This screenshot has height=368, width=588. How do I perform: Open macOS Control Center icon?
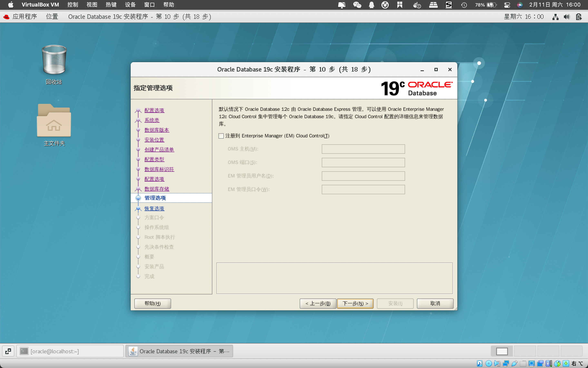pyautogui.click(x=507, y=5)
